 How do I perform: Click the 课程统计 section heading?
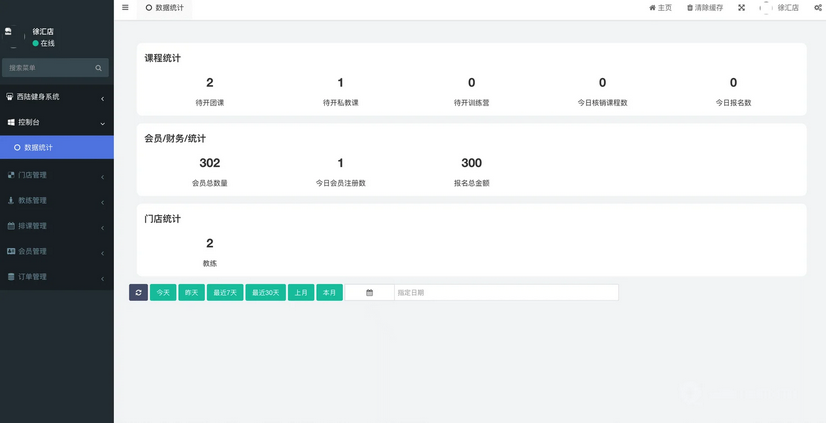tap(162, 58)
